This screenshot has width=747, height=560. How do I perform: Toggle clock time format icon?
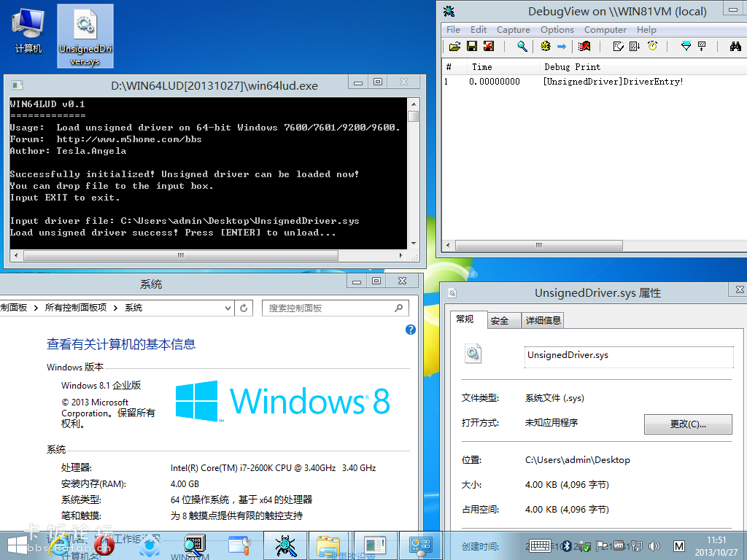pyautogui.click(x=652, y=46)
